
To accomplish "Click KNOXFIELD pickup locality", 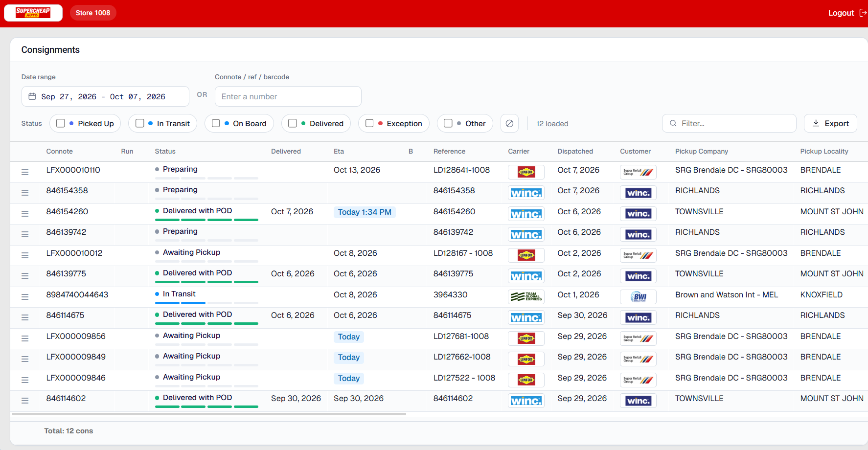I will tap(822, 294).
